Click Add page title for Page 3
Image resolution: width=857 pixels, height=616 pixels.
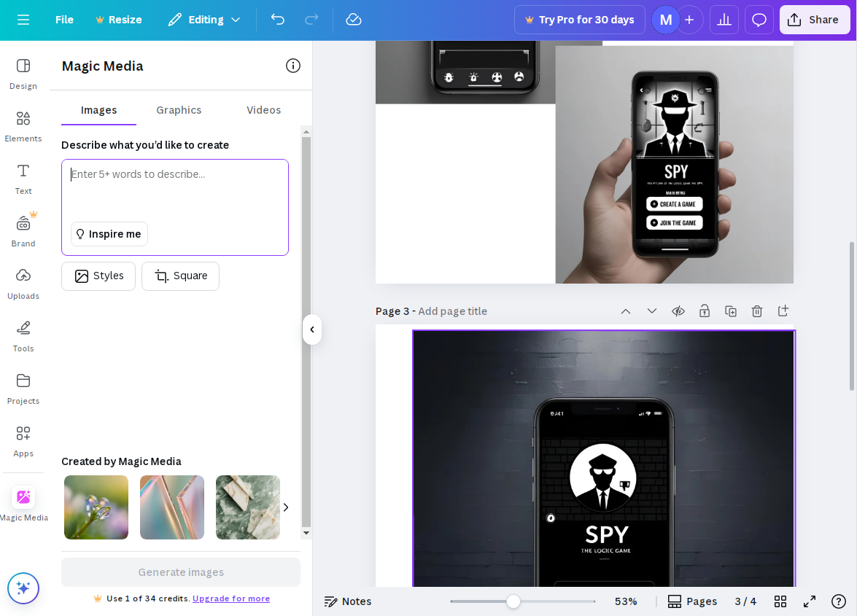[452, 311]
